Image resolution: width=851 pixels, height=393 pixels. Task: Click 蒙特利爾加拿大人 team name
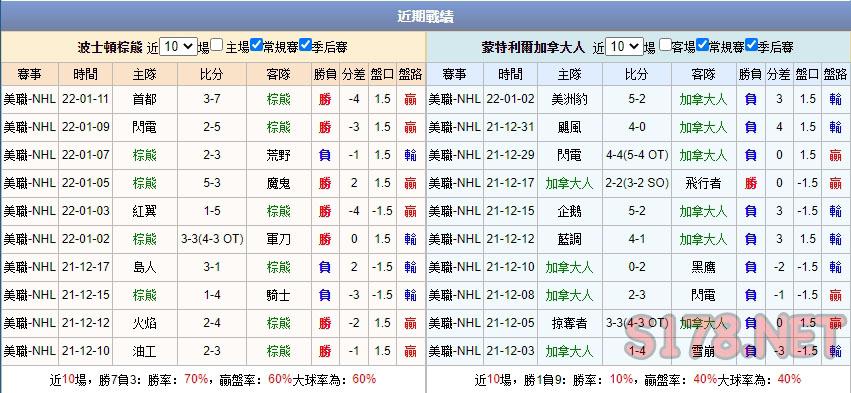pos(533,47)
